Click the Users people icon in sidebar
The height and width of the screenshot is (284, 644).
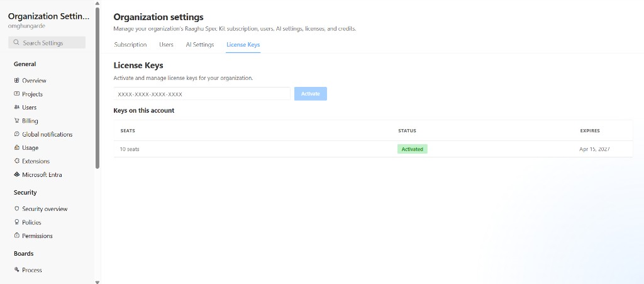17,107
